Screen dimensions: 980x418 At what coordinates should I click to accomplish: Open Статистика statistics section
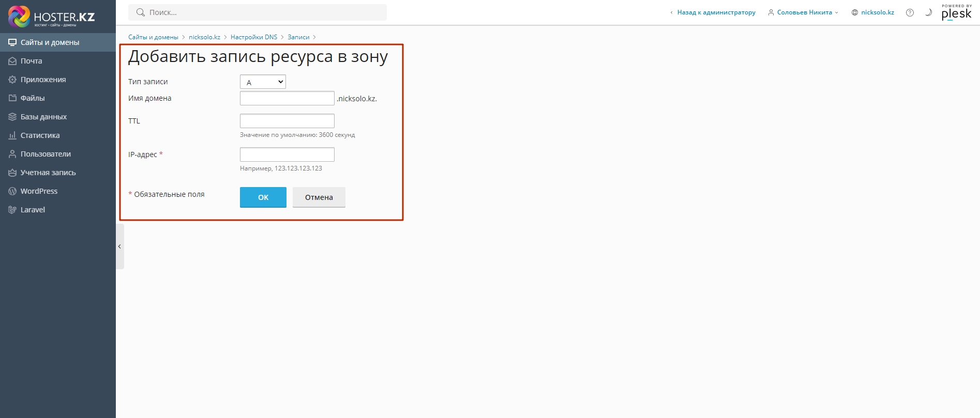click(x=40, y=135)
